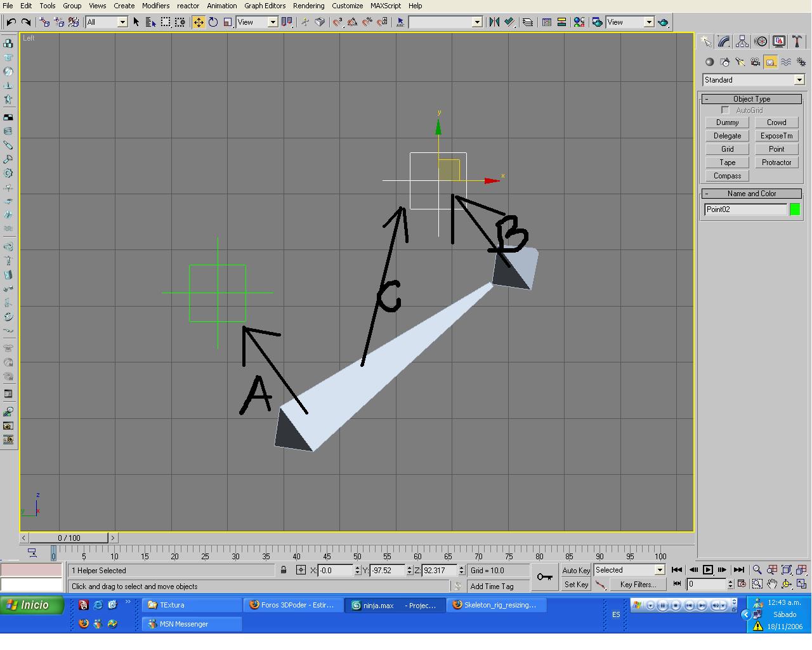Image resolution: width=812 pixels, height=650 pixels.
Task: Toggle the Auto Key animation mode
Action: [x=576, y=570]
